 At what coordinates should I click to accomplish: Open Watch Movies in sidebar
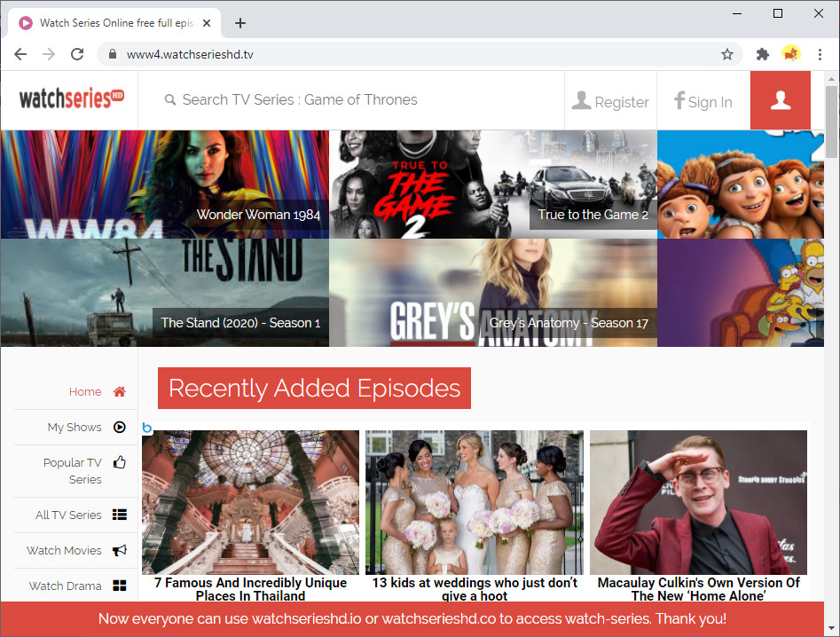[64, 550]
